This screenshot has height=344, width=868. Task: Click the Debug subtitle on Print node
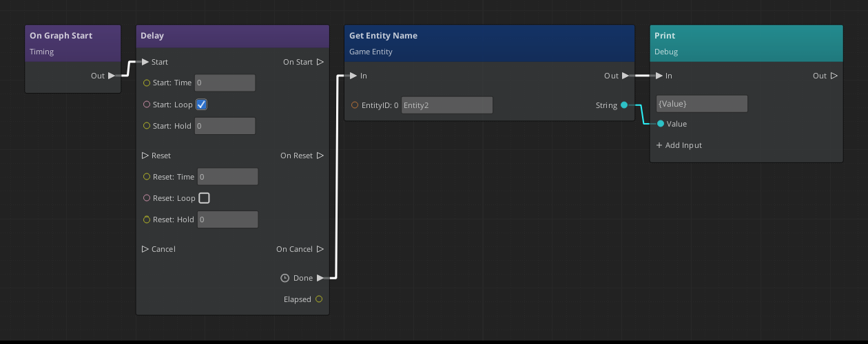(x=666, y=52)
